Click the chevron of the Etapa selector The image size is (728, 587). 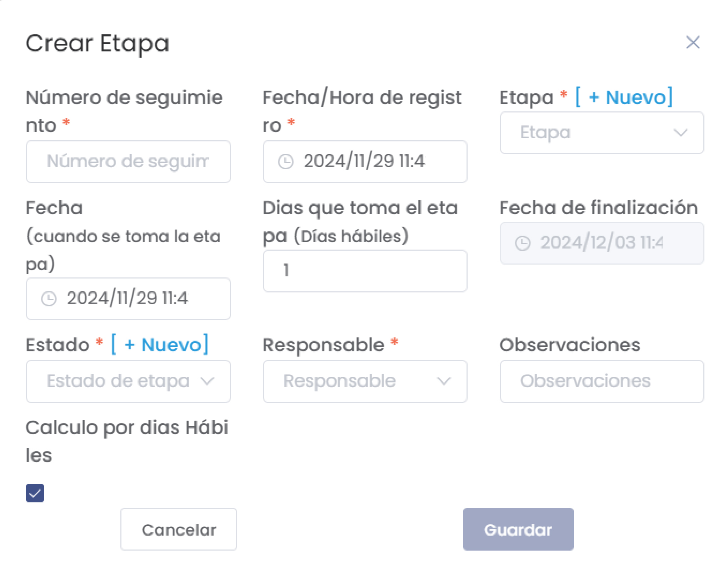click(x=681, y=132)
